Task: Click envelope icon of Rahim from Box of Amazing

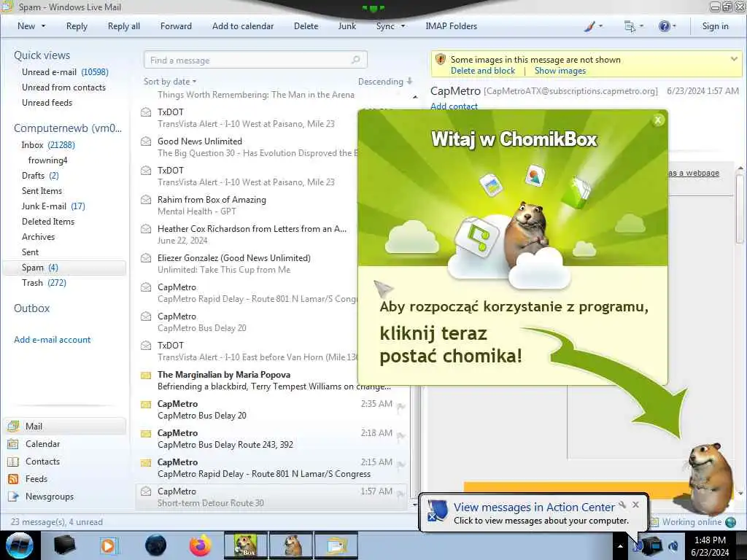Action: 146,200
